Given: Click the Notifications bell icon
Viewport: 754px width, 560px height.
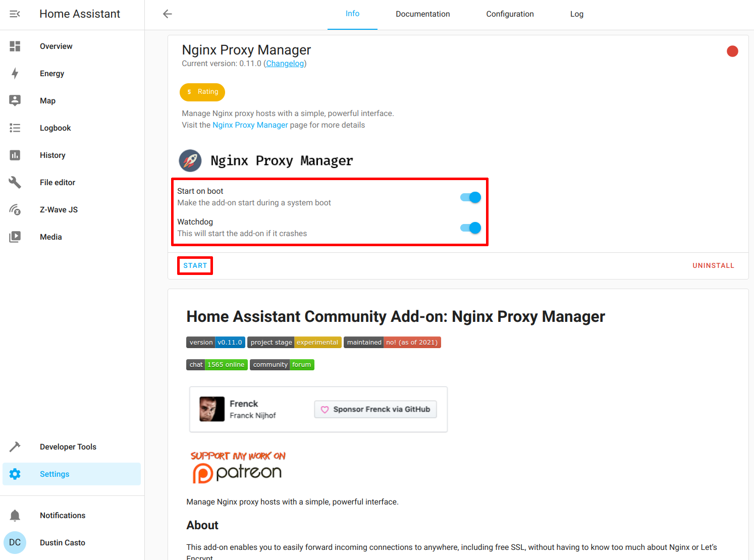Looking at the screenshot, I should [15, 516].
